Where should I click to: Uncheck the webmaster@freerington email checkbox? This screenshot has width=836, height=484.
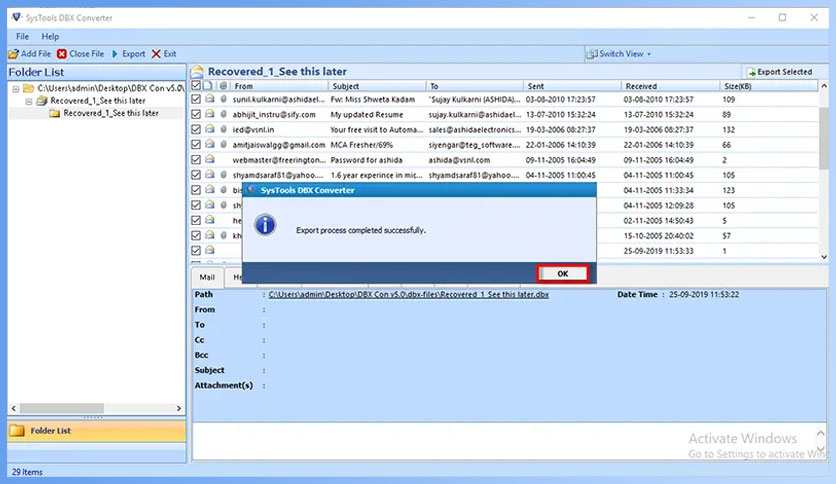click(x=196, y=159)
